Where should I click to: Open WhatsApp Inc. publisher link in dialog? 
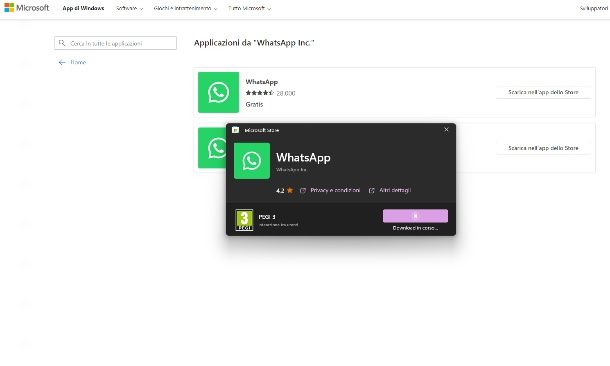click(291, 170)
